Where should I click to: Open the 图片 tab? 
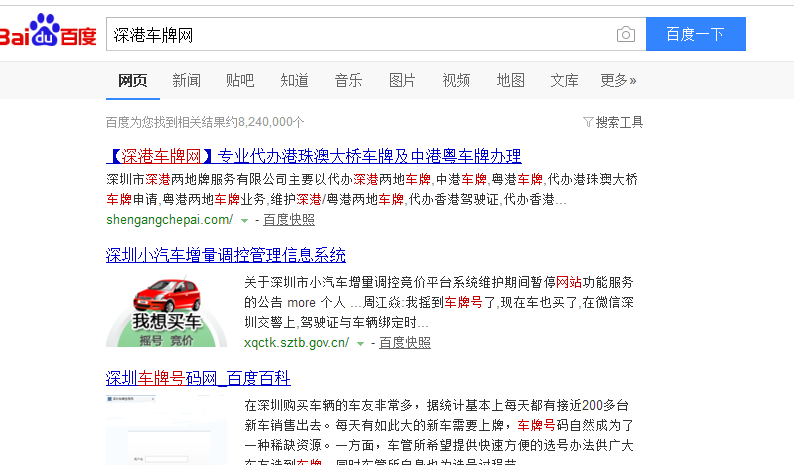tap(402, 80)
